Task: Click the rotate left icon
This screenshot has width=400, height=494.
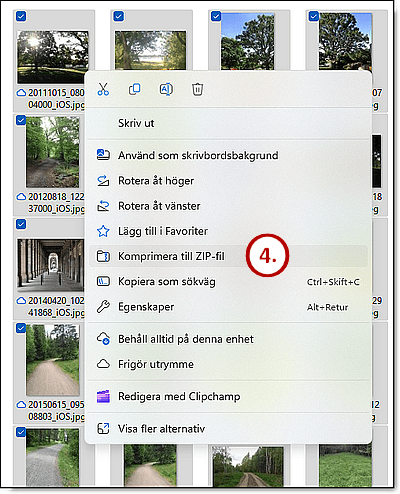Action: pyautogui.click(x=103, y=206)
